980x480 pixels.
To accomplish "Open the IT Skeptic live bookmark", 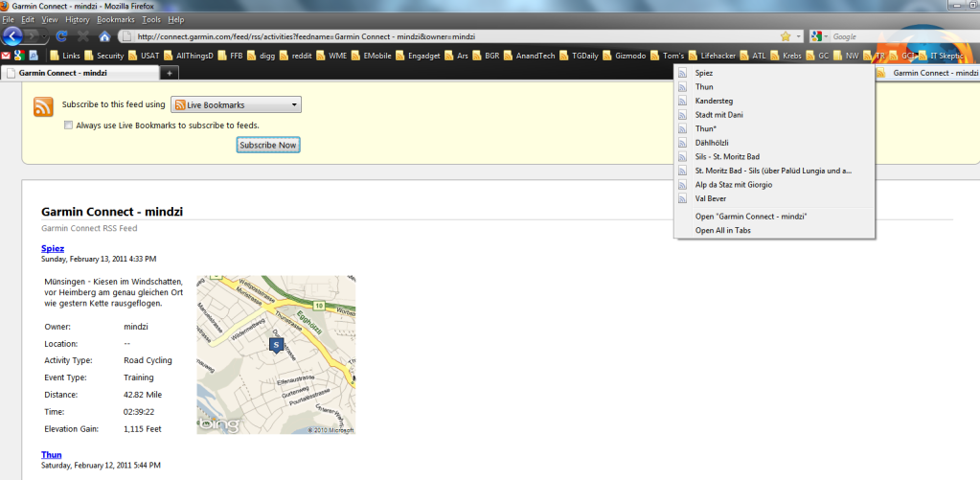I will click(942, 56).
